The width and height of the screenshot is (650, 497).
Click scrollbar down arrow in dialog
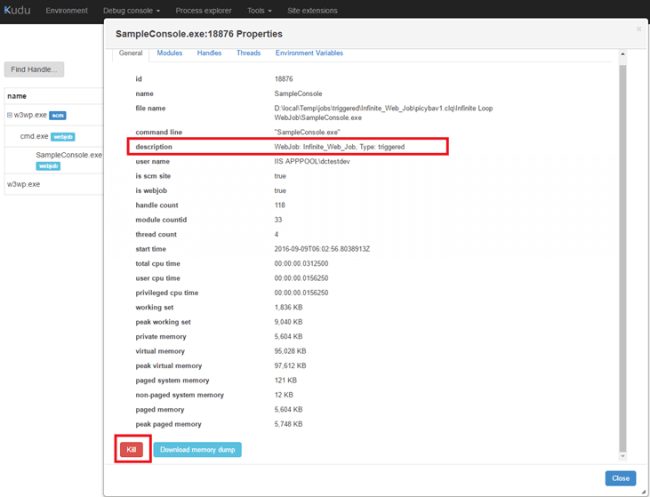pyautogui.click(x=622, y=456)
